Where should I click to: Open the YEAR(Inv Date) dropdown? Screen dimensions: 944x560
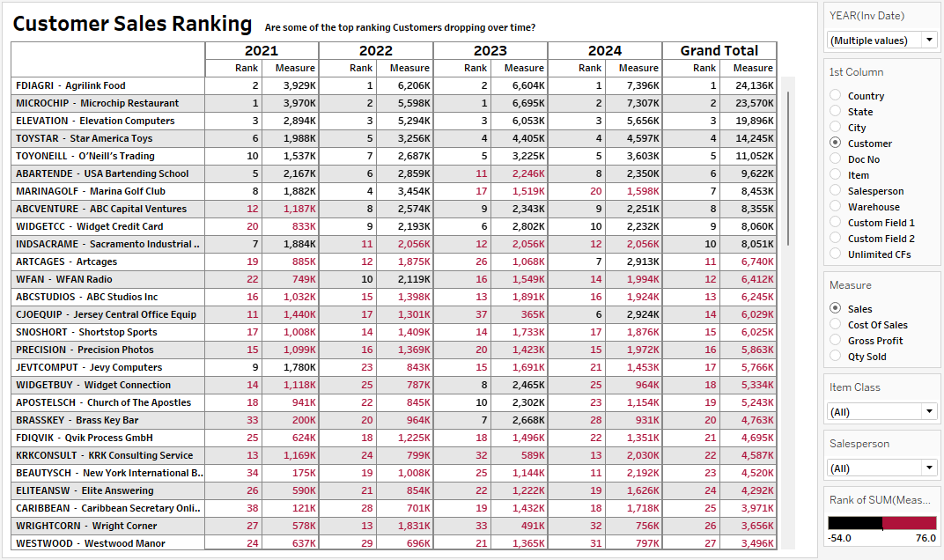882,40
